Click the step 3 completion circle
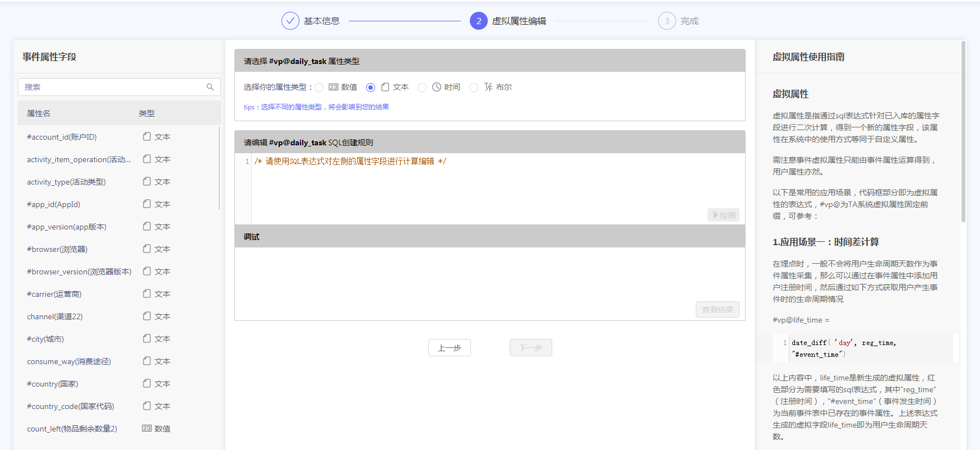The width and height of the screenshot is (980, 450). pos(667,21)
